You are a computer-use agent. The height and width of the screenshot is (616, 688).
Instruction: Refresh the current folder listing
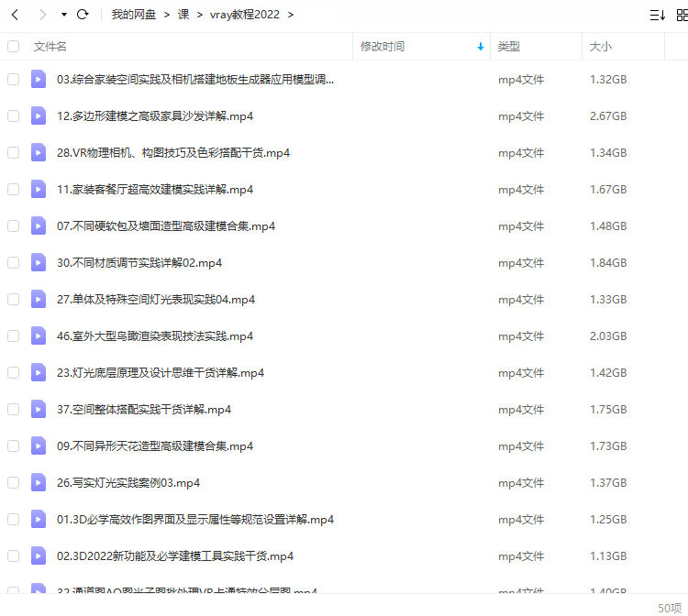point(83,15)
